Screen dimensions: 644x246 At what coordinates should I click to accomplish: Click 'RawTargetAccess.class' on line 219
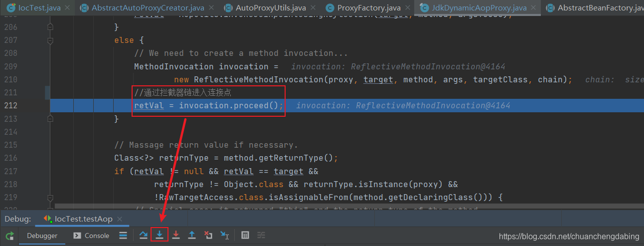pyautogui.click(x=211, y=197)
